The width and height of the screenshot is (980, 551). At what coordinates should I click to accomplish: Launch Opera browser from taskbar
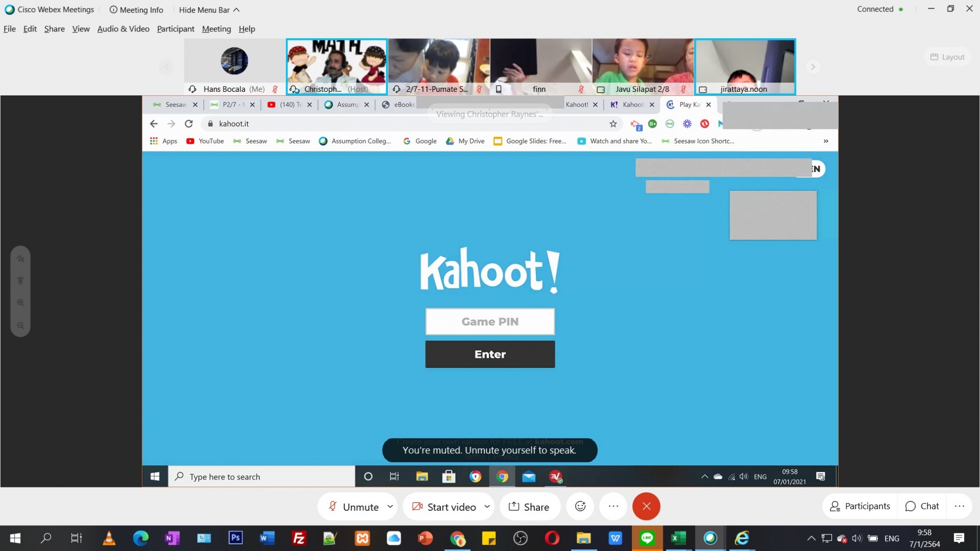(x=552, y=538)
